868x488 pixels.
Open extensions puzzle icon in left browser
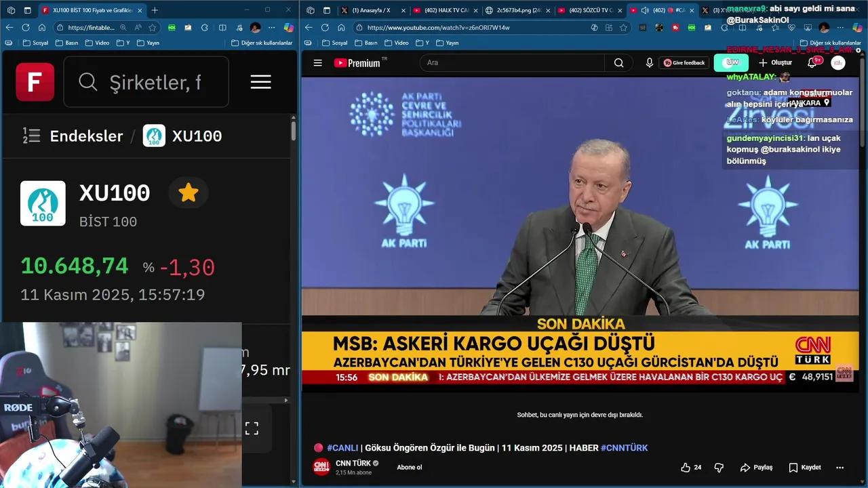[x=205, y=28]
